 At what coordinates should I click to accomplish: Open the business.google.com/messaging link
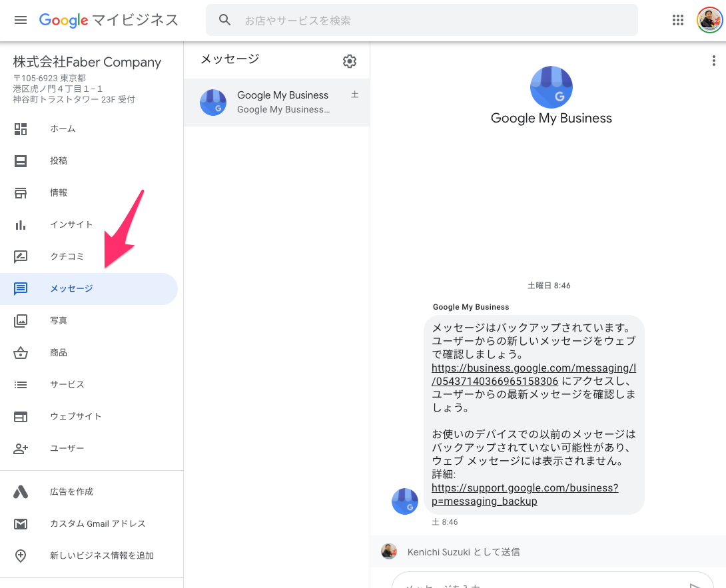coord(534,374)
